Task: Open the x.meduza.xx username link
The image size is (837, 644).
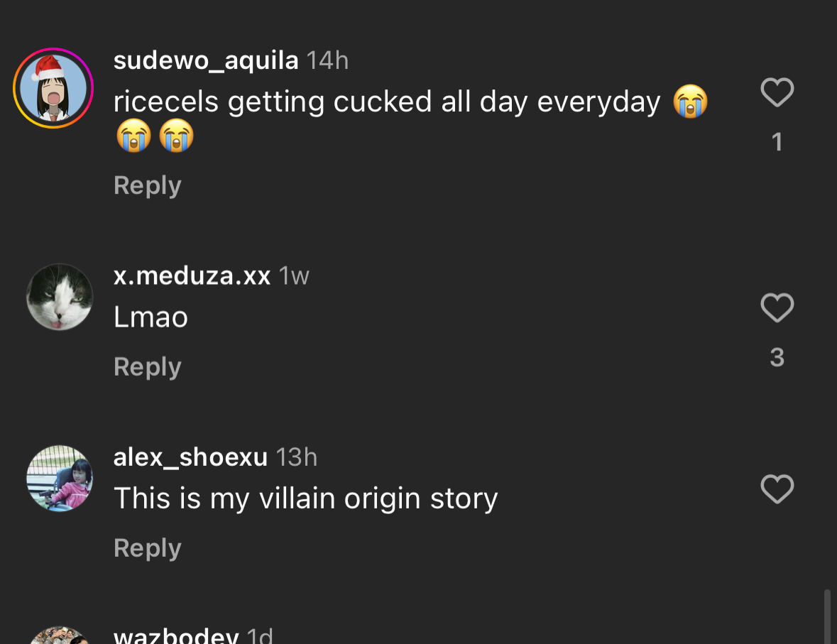Action: [x=192, y=275]
